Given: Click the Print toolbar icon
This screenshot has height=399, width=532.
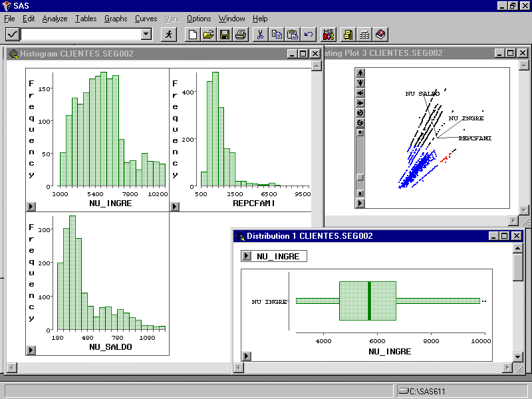Looking at the screenshot, I should 240,34.
